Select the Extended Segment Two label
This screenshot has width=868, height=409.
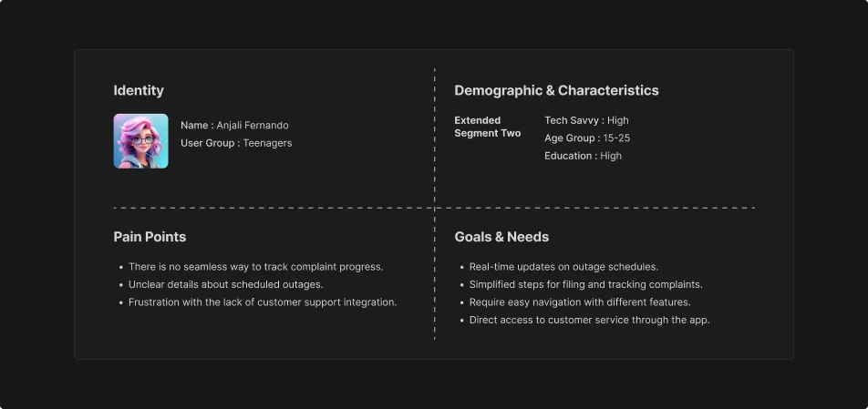coord(488,127)
